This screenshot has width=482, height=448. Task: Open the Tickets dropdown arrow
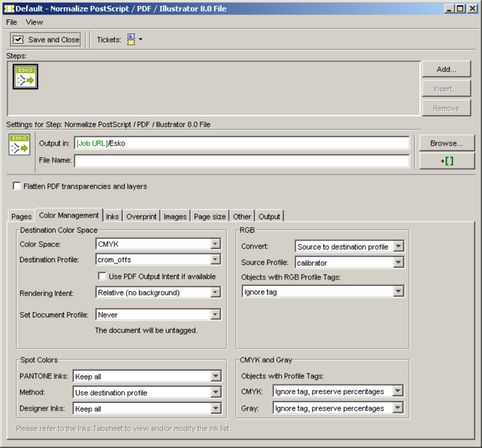click(141, 40)
